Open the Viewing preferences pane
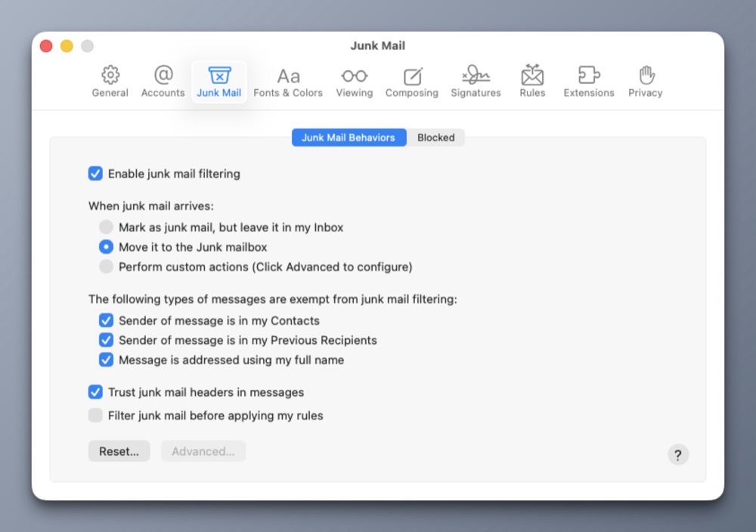 tap(355, 82)
